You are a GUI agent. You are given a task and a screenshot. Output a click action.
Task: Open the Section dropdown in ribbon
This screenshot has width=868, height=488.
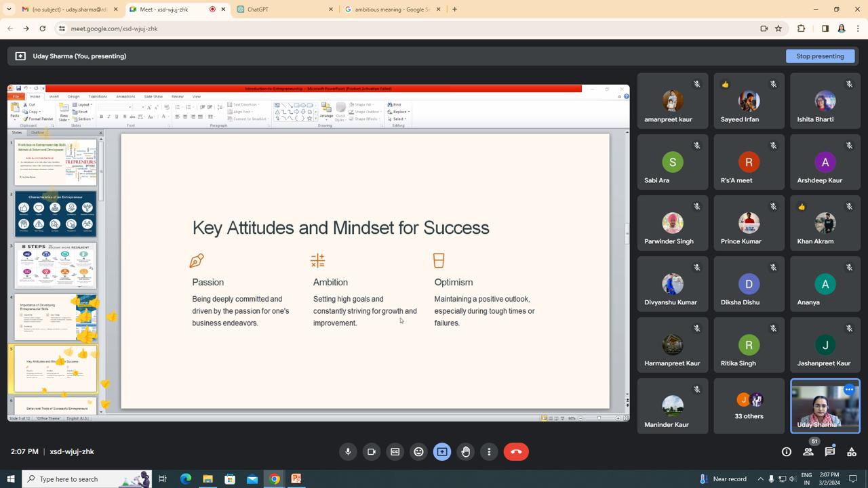84,119
